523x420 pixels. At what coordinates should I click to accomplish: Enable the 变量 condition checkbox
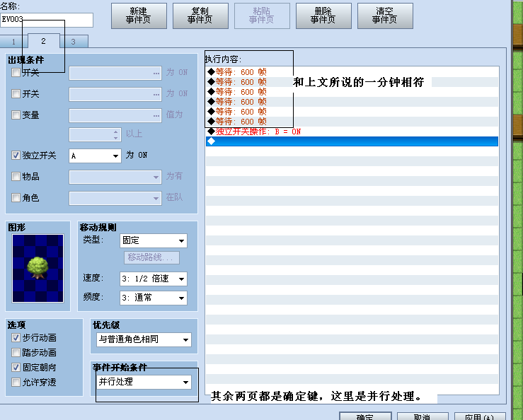tap(16, 115)
